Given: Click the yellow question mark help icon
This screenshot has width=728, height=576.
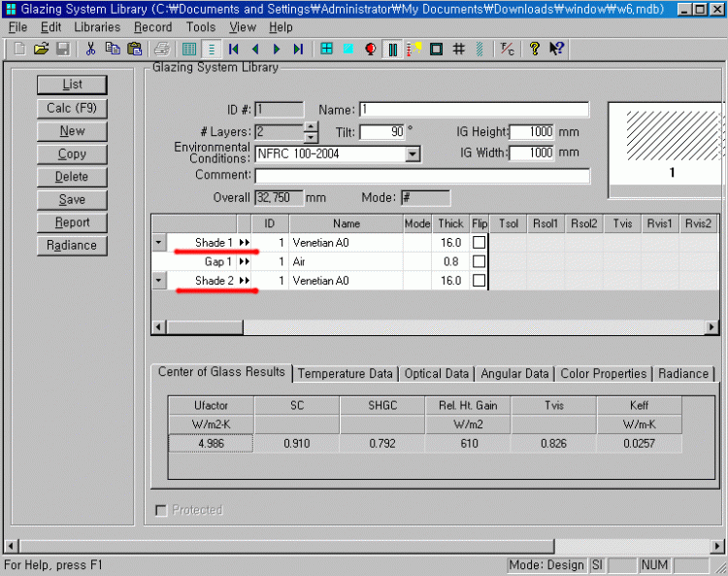Looking at the screenshot, I should point(534,49).
